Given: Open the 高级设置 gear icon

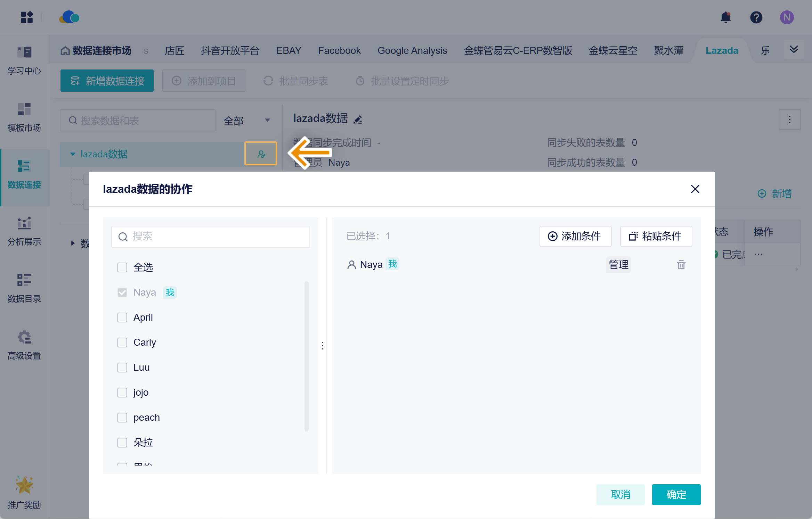Looking at the screenshot, I should [x=24, y=337].
